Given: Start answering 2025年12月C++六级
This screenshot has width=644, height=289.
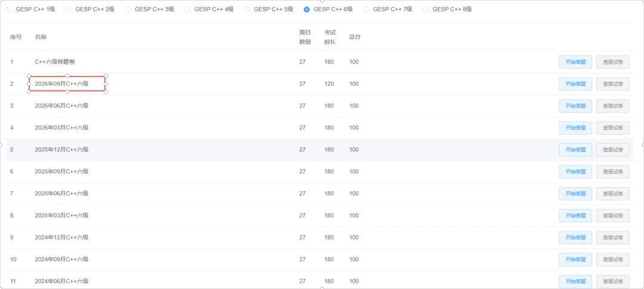Looking at the screenshot, I should click(x=575, y=150).
